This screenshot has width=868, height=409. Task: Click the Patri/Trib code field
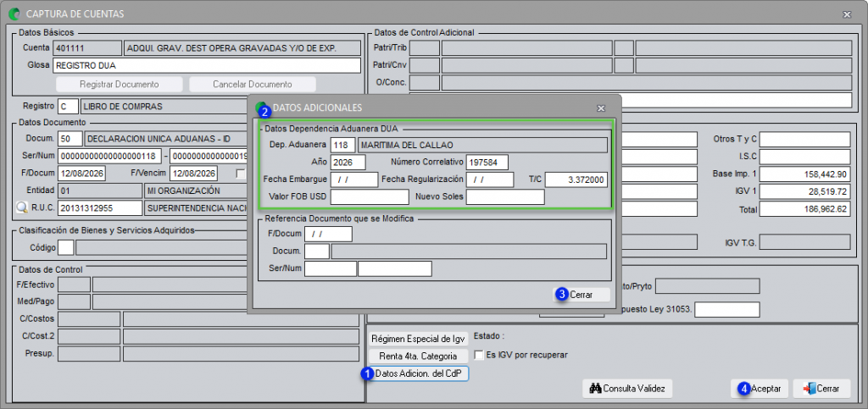point(425,48)
